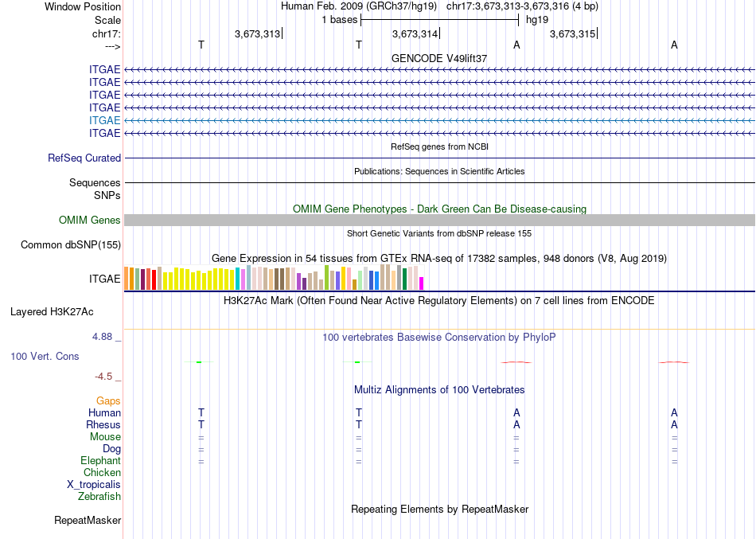Select the Human alignment row label
The image size is (756, 539).
click(104, 412)
